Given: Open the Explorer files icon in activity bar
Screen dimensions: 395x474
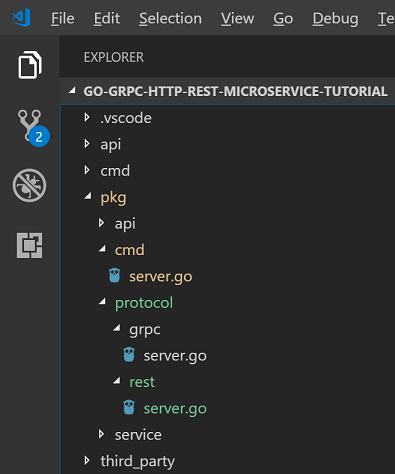Looking at the screenshot, I should pos(30,65).
